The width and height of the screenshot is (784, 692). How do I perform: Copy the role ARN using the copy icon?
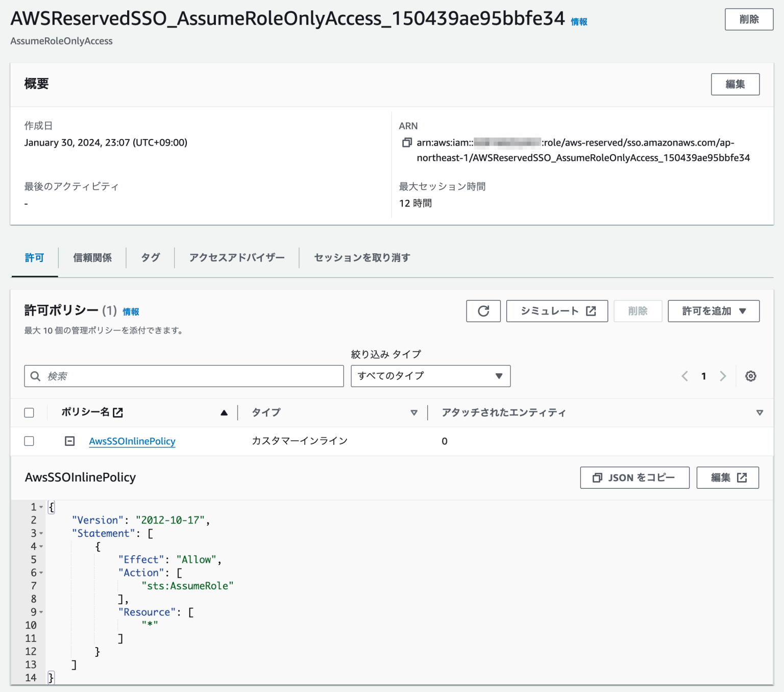(406, 143)
